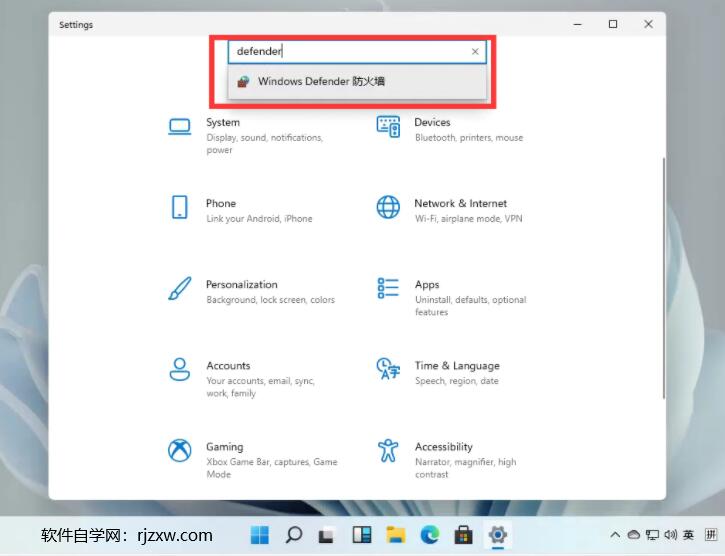
Task: Open the Widgets taskbar icon
Action: [x=362, y=535]
